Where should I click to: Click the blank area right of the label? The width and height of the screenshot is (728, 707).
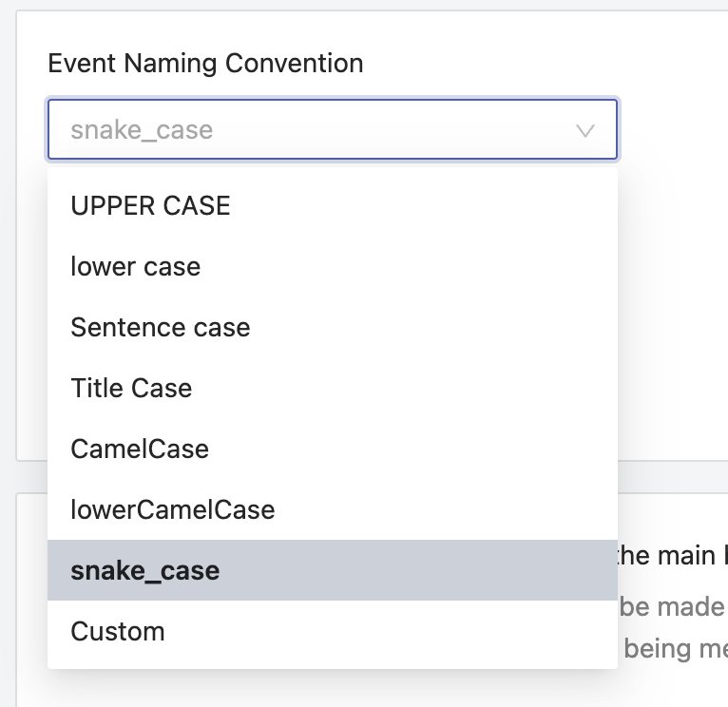[x=532, y=64]
